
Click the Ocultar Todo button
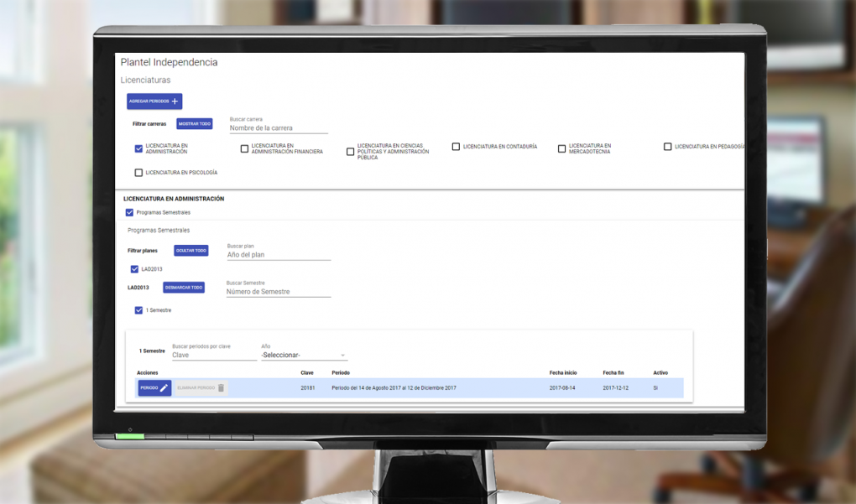[x=191, y=251]
